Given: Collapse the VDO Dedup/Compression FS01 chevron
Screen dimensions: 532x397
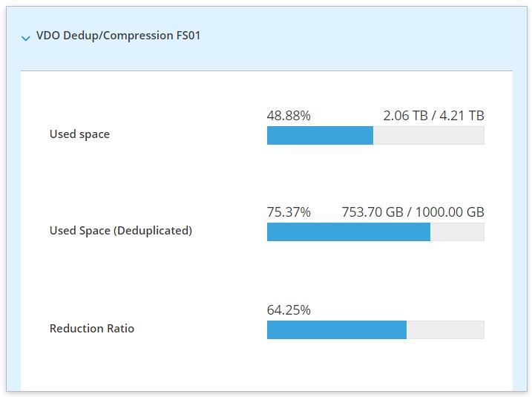Looking at the screenshot, I should pyautogui.click(x=26, y=37).
